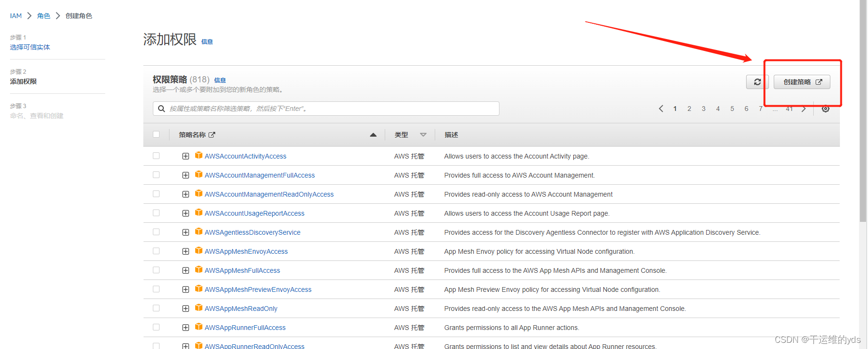868x349 pixels.
Task: Click orange policy icon for AWSAppMeshEnvoyAccess
Action: [199, 250]
